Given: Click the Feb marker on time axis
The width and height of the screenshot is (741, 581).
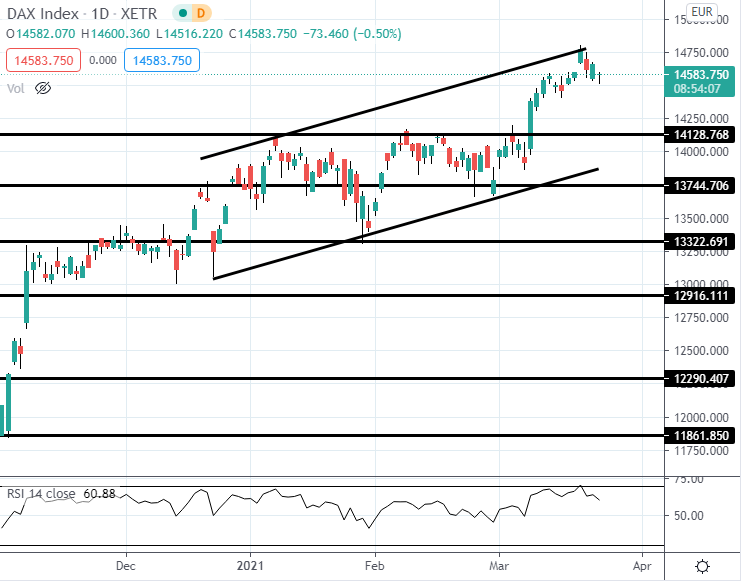Looking at the screenshot, I should click(x=375, y=566).
